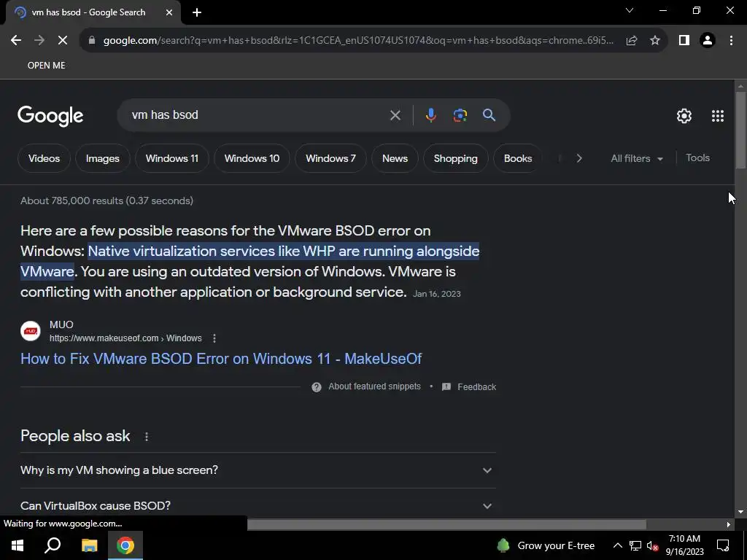The width and height of the screenshot is (747, 560).
Task: Open Windows taskbar search
Action: tap(53, 545)
